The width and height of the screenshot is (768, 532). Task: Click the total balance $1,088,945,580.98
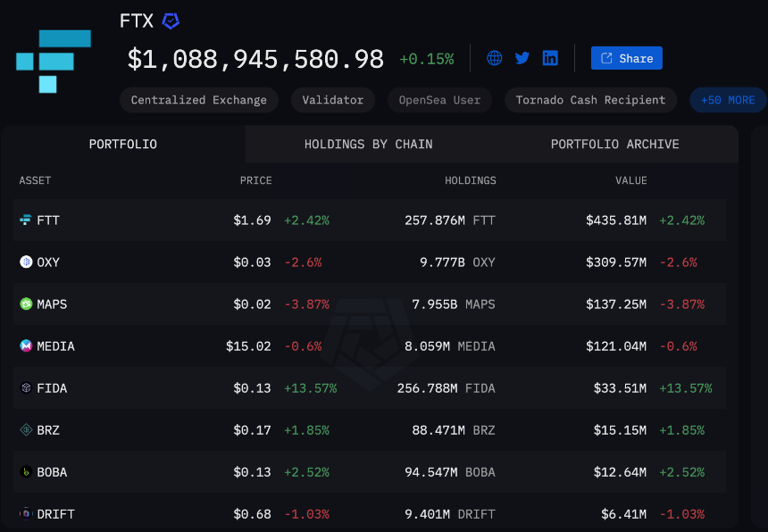(255, 59)
